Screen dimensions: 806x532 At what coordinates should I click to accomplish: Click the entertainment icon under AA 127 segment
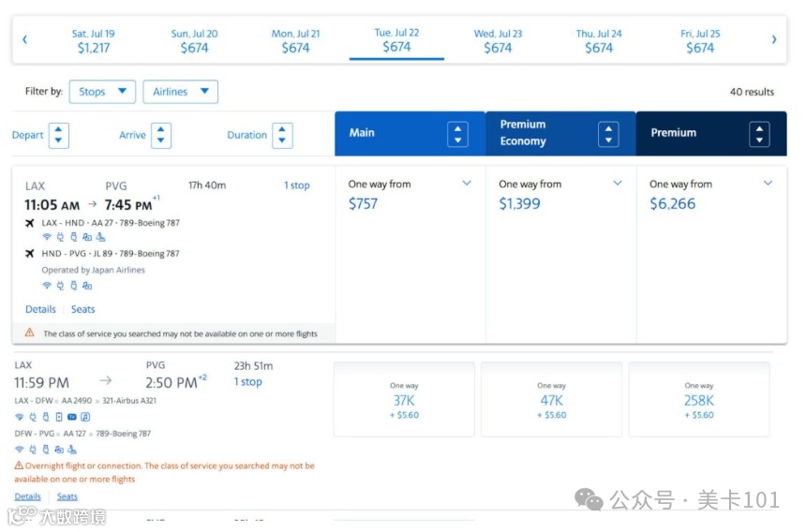pyautogui.click(x=59, y=450)
